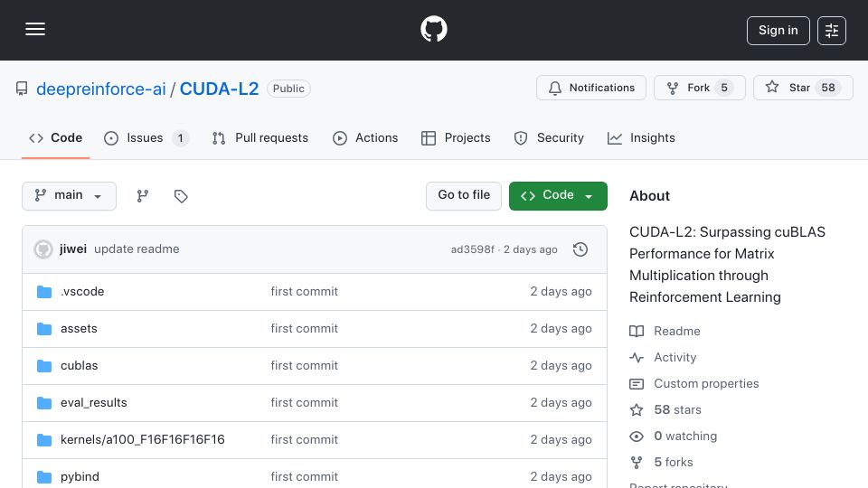Image resolution: width=868 pixels, height=488 pixels.
Task: Open 'first commit' message in cublas row
Action: click(x=304, y=366)
